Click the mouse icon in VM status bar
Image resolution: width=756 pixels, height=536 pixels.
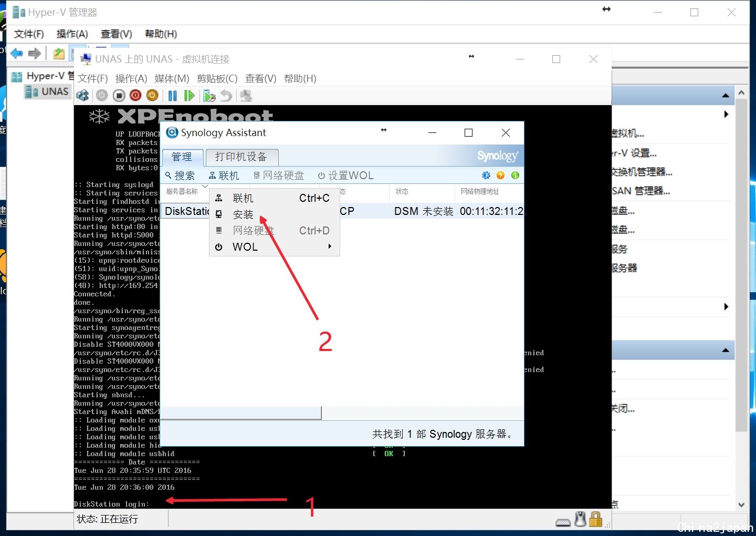[x=580, y=519]
